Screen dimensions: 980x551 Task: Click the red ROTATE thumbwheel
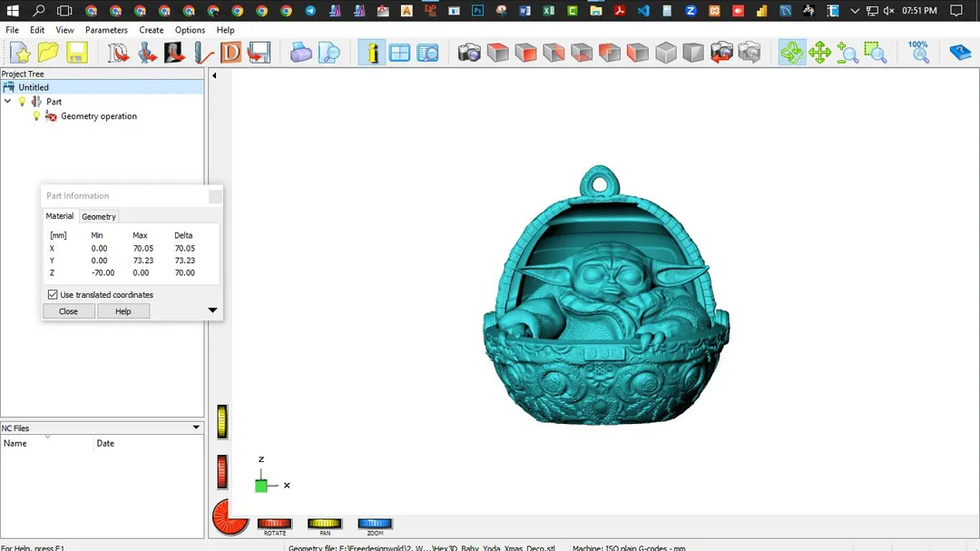click(274, 524)
